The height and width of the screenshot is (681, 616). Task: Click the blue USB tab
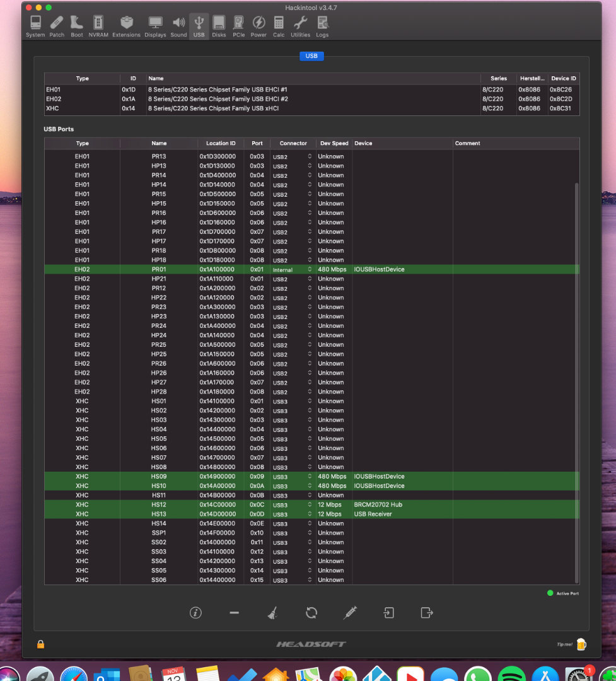coord(311,56)
